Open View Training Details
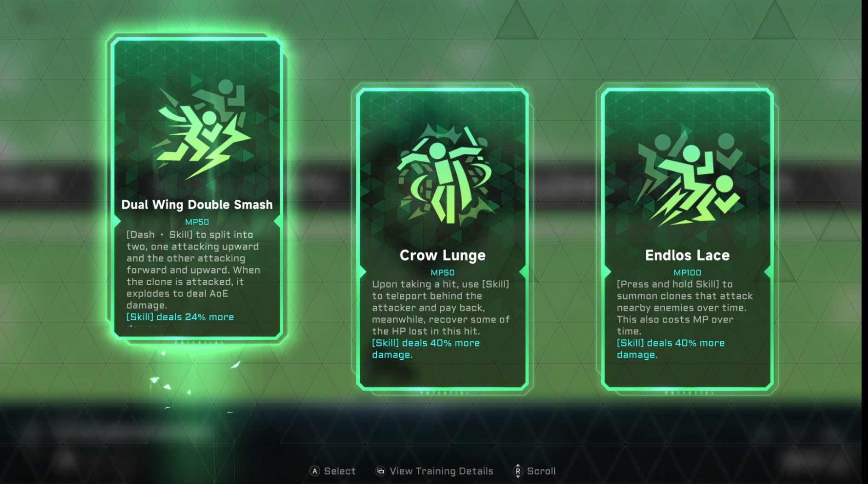This screenshot has width=868, height=484. click(441, 471)
